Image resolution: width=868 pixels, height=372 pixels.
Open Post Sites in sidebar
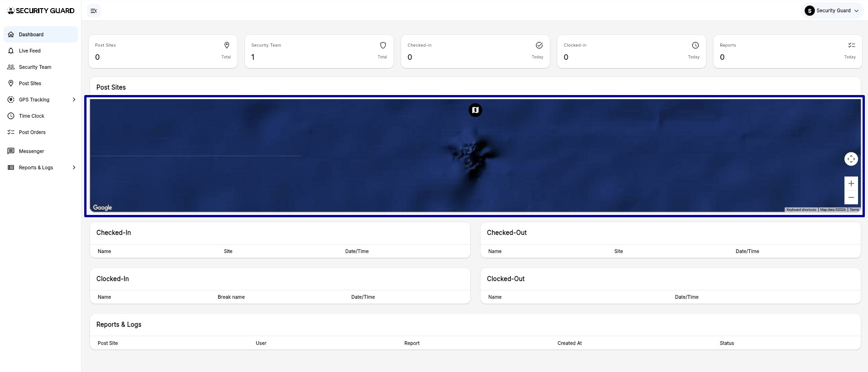pyautogui.click(x=41, y=83)
